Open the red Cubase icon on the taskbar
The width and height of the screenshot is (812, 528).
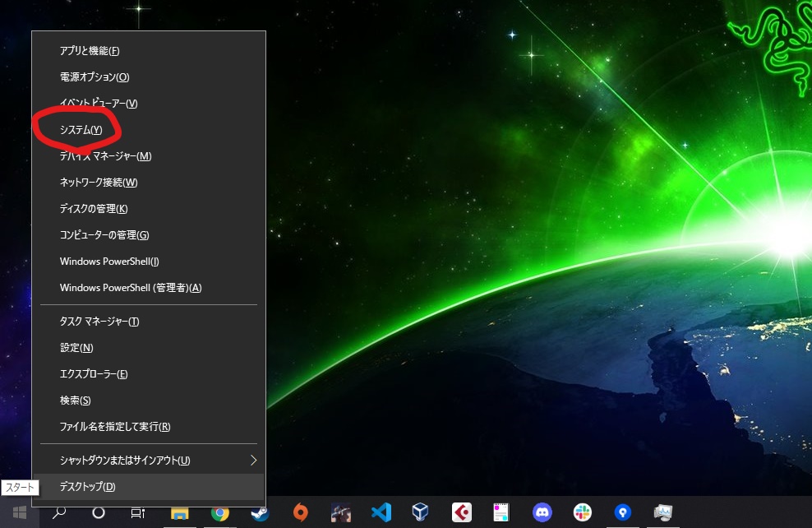pos(461,512)
